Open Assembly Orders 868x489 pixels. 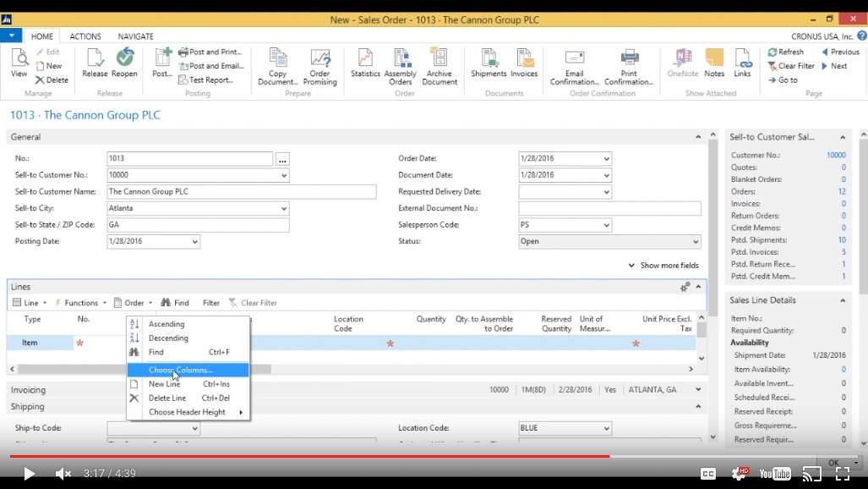[x=401, y=67]
